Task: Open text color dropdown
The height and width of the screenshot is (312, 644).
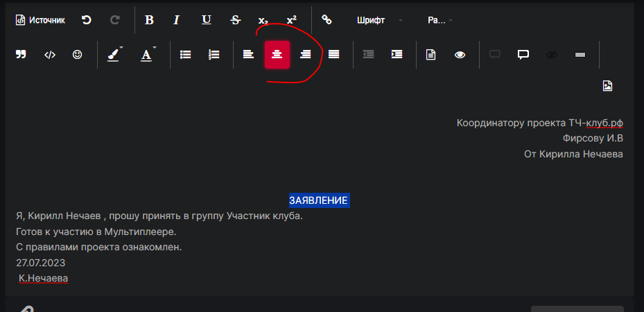Action: 148,55
